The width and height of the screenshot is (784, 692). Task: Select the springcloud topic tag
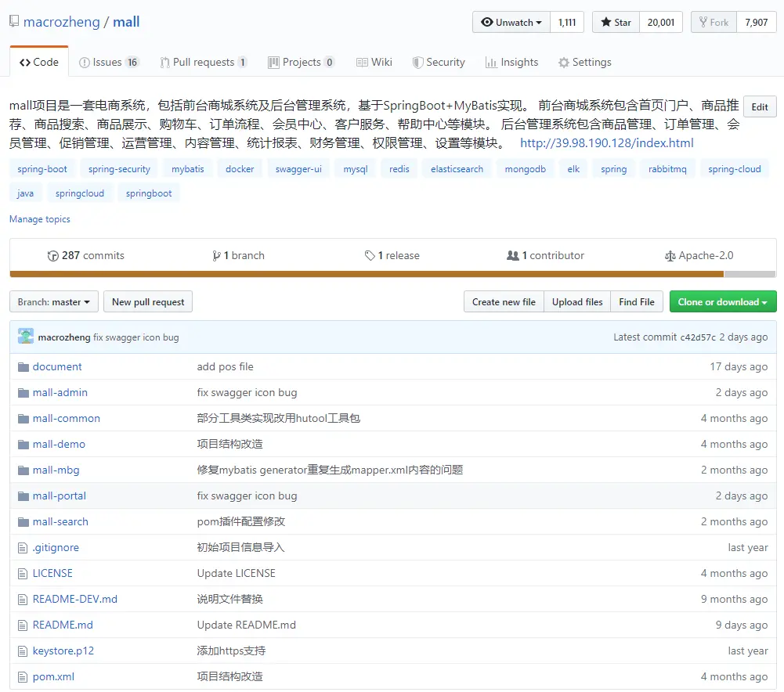80,193
